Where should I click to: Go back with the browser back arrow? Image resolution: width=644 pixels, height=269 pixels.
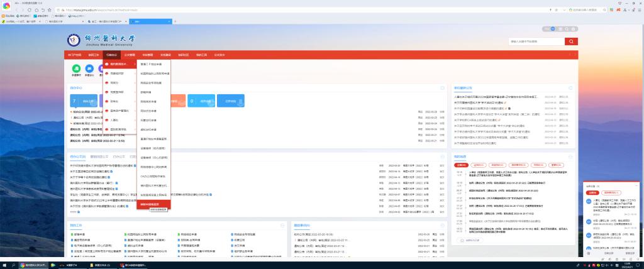pos(16,10)
